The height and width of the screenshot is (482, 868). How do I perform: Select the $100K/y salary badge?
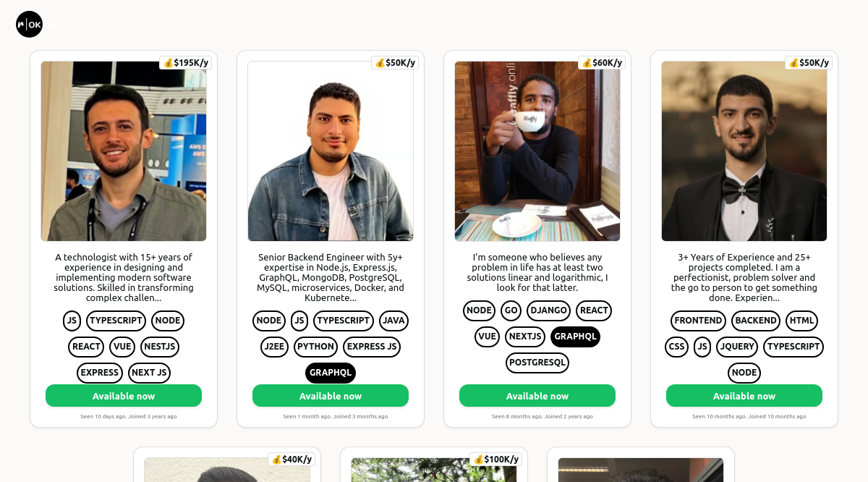click(496, 460)
